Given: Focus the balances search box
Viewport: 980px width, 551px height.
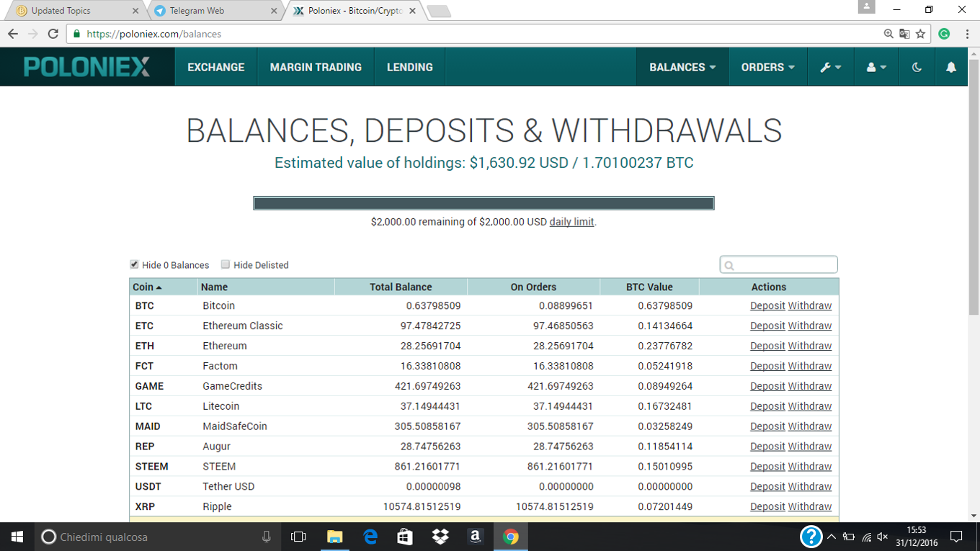Looking at the screenshot, I should coord(779,264).
